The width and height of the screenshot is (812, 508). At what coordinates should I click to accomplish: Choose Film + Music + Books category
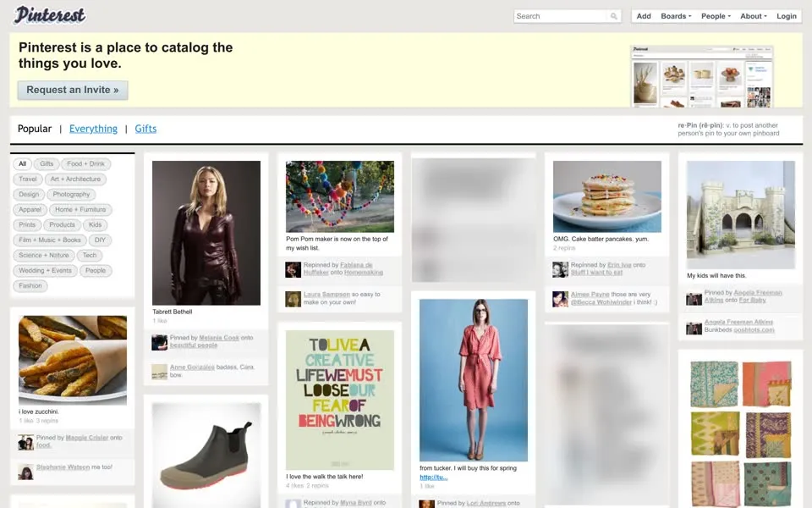(x=50, y=240)
